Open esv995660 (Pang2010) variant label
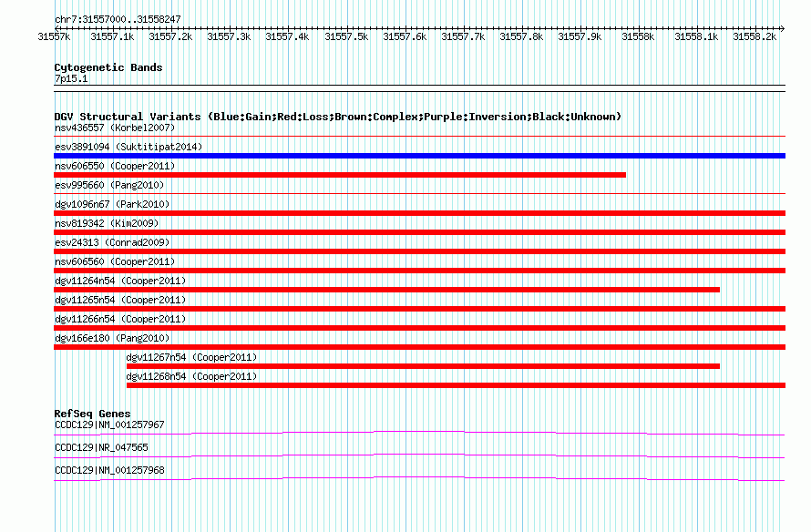Image resolution: width=811 pixels, height=532 pixels. pyautogui.click(x=109, y=185)
